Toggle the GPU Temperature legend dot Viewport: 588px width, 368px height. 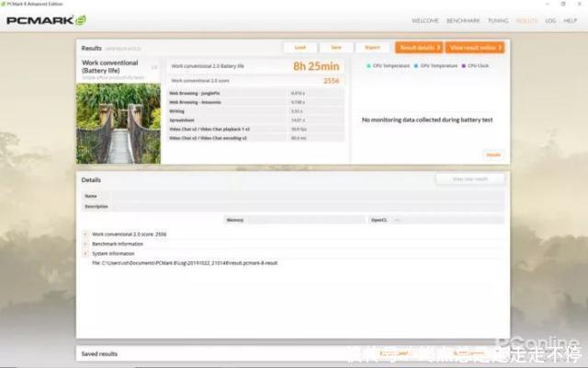click(416, 66)
